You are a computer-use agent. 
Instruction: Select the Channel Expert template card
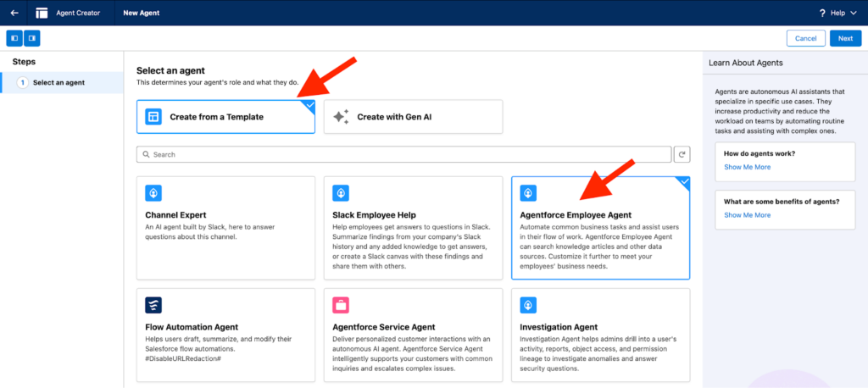tap(225, 228)
